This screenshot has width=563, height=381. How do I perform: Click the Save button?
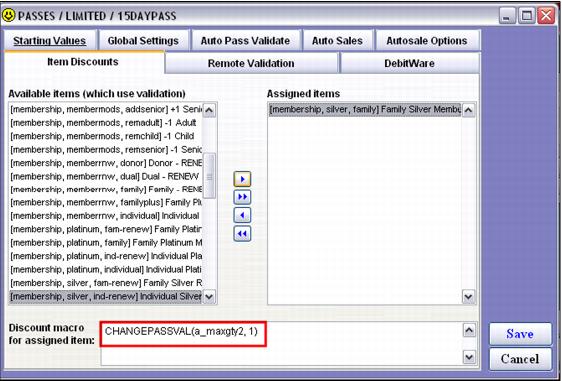pyautogui.click(x=520, y=334)
